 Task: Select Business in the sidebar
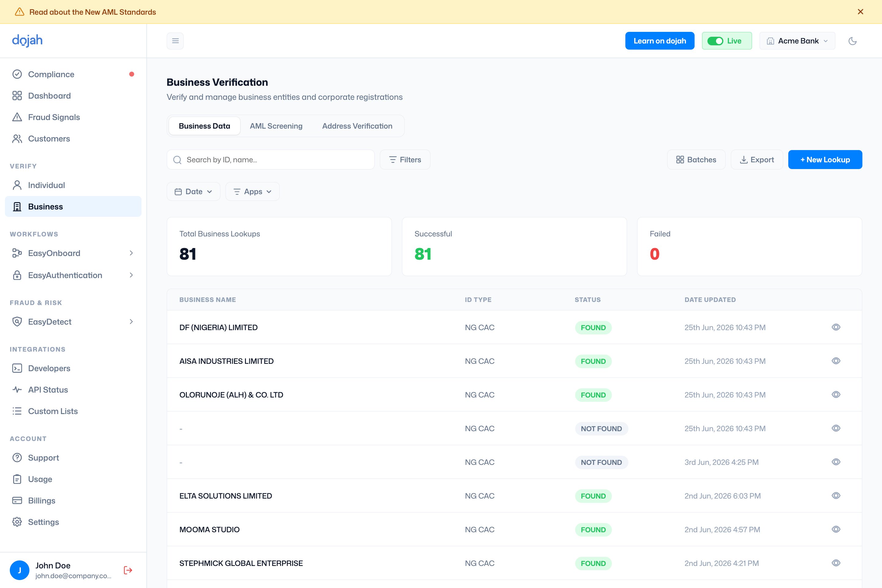tap(73, 207)
